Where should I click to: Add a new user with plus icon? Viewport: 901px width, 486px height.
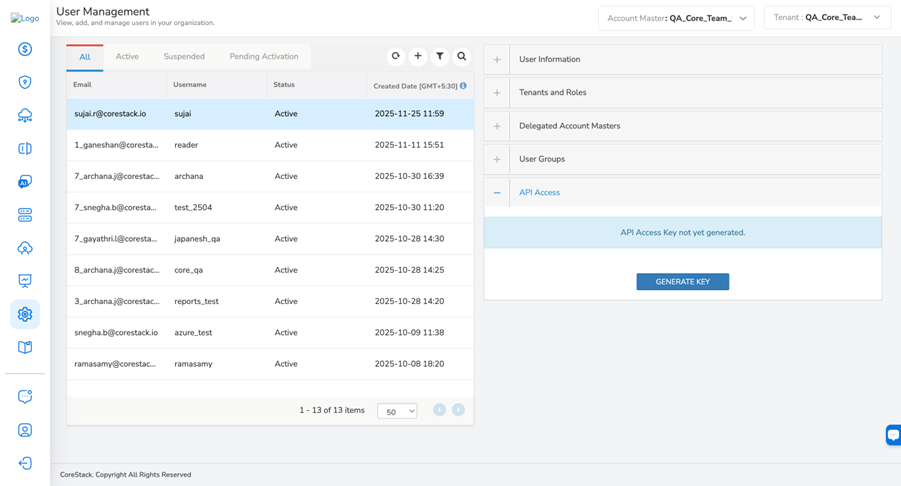[x=418, y=56]
